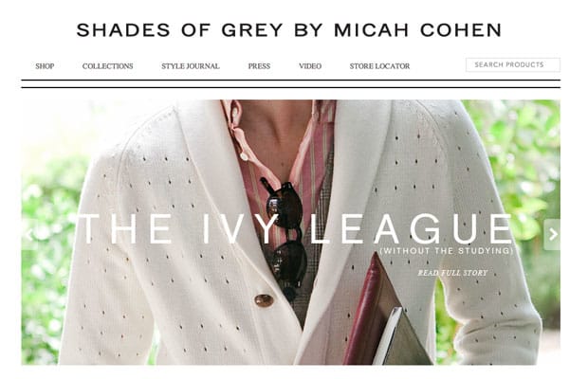The height and width of the screenshot is (379, 588).
Task: Visit the PRESS page
Action: [x=259, y=66]
